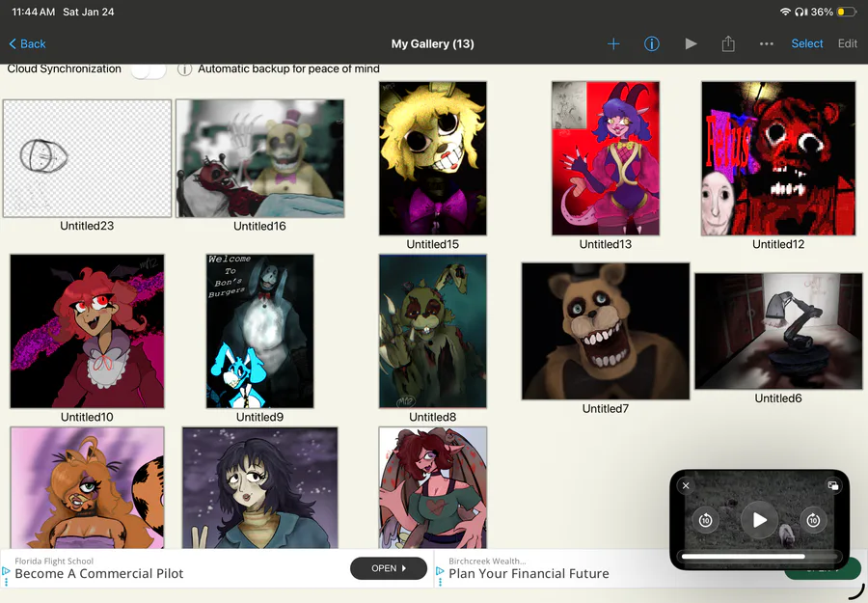Tap the Untitled6 label
Screen dimensions: 868x603
[x=778, y=398]
